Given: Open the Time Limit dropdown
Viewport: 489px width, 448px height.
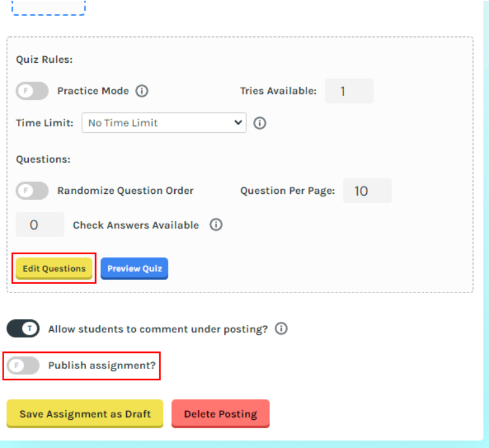Looking at the screenshot, I should [163, 123].
